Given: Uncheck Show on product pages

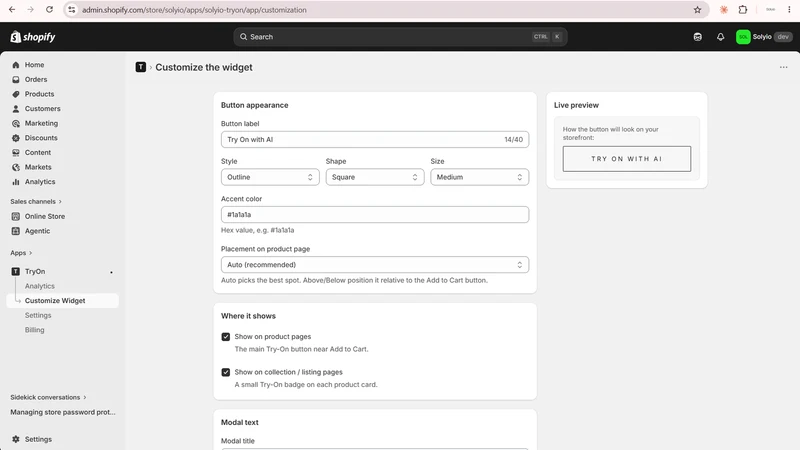Looking at the screenshot, I should pyautogui.click(x=226, y=337).
